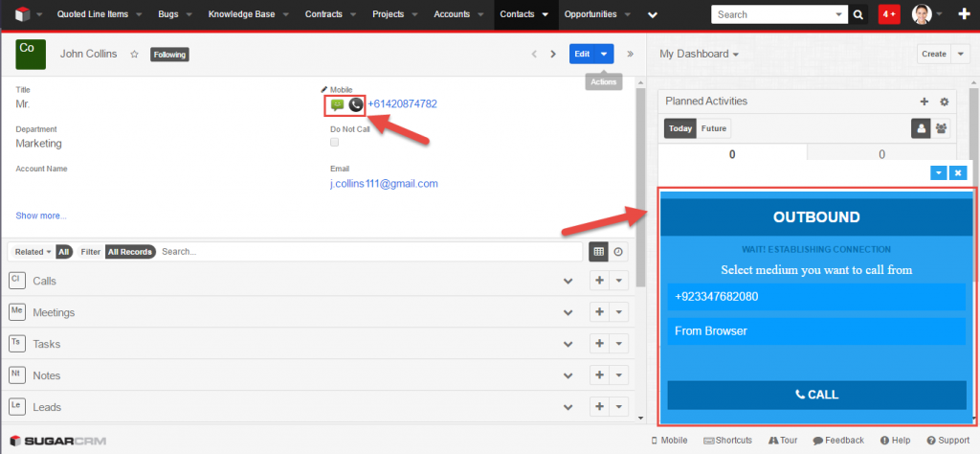Switch to the Accounts module

(x=452, y=13)
